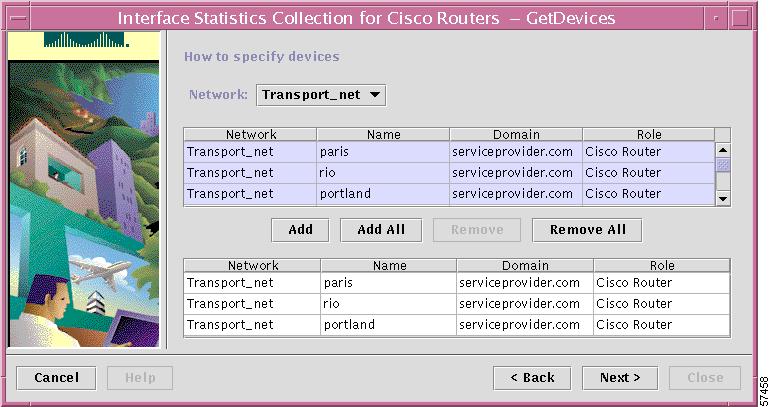Click the Network column header in lower table

(x=253, y=266)
